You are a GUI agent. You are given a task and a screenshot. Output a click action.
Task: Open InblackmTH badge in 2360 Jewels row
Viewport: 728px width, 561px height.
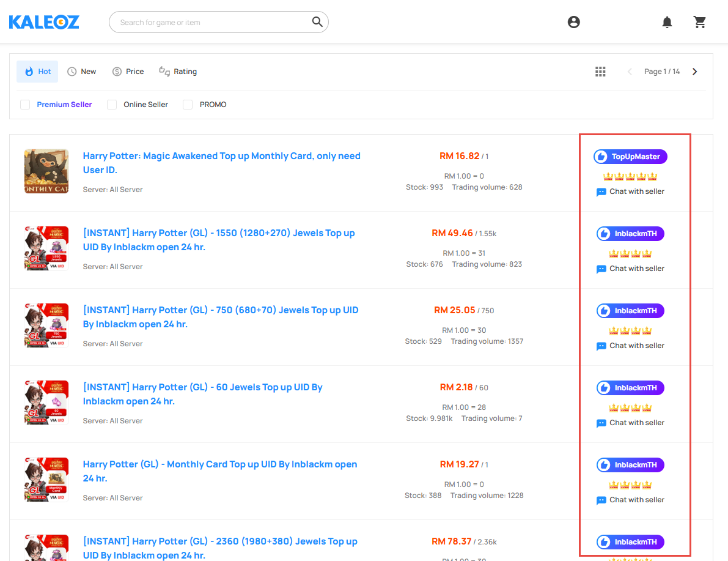click(630, 542)
